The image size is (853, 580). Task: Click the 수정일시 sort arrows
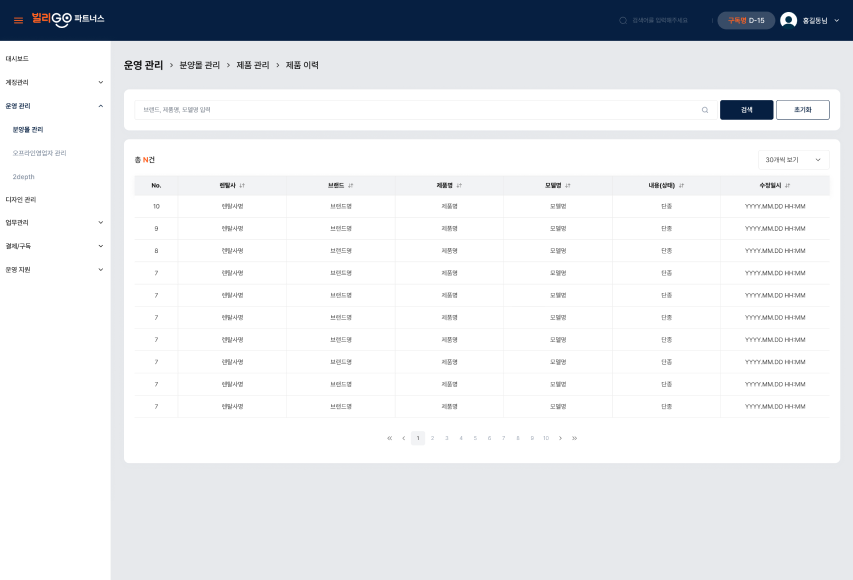click(x=788, y=186)
